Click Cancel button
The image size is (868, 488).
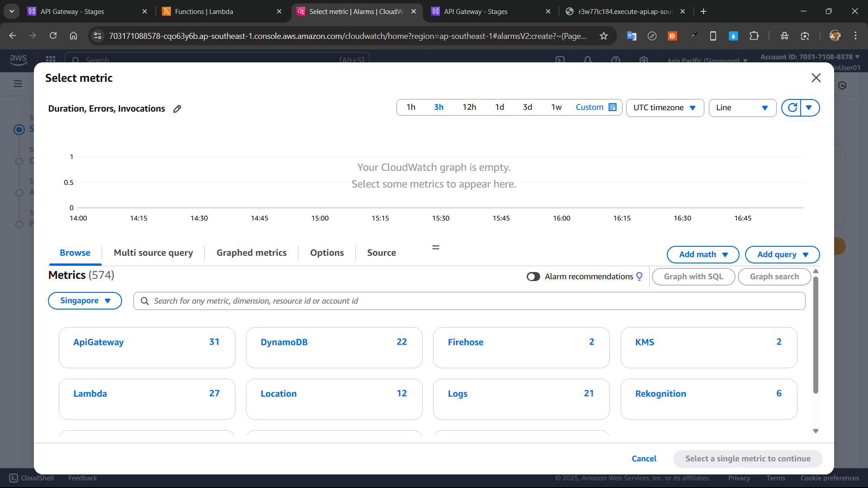pyautogui.click(x=644, y=459)
